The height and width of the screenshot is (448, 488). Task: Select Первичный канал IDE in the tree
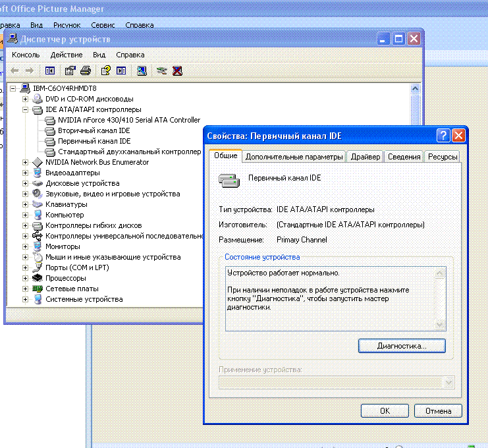click(x=94, y=142)
